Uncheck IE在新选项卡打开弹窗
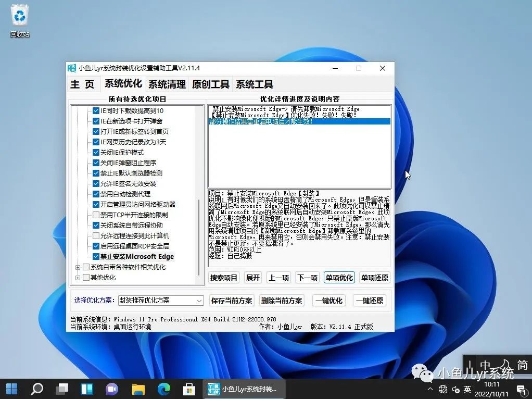This screenshot has height=399, width=532. (96, 121)
